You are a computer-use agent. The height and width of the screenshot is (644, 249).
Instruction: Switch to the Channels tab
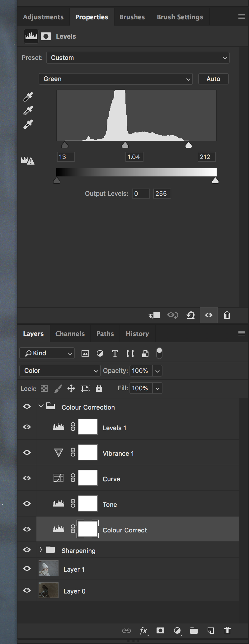coord(70,334)
